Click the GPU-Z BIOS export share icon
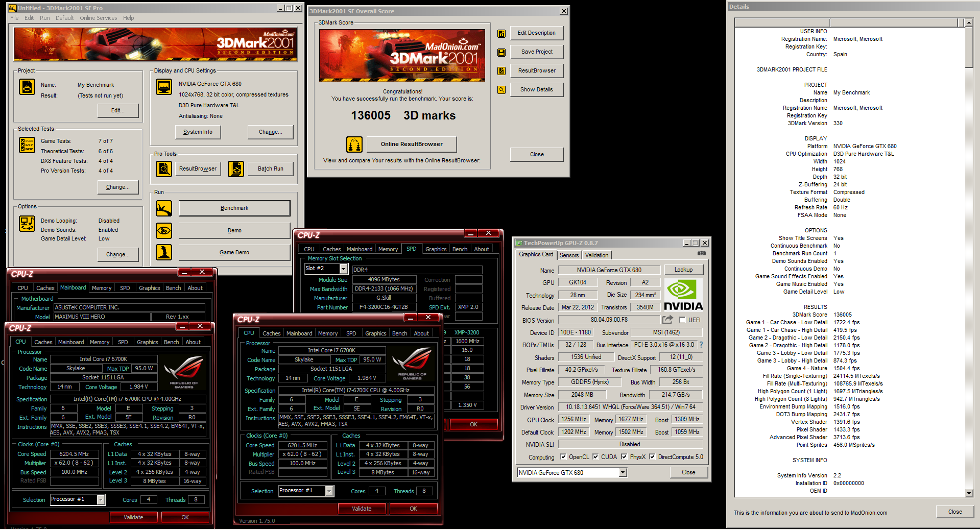Image resolution: width=980 pixels, height=530 pixels. (x=667, y=320)
